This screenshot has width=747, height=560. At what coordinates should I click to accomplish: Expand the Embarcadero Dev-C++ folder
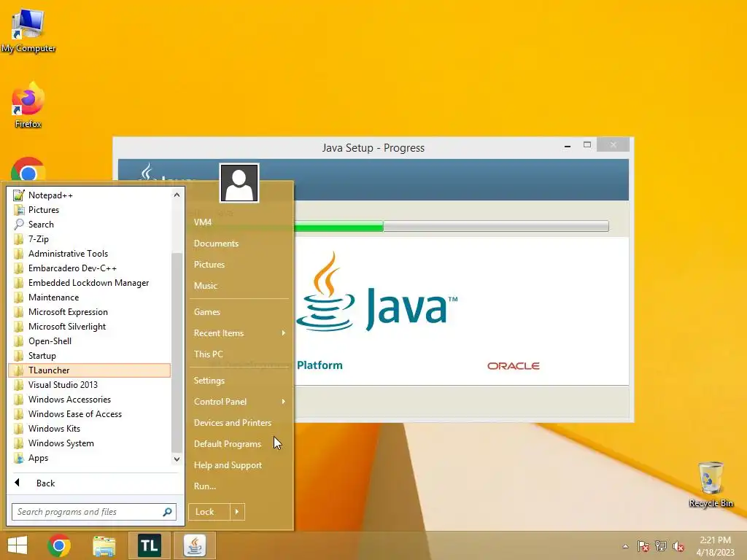pos(89,268)
